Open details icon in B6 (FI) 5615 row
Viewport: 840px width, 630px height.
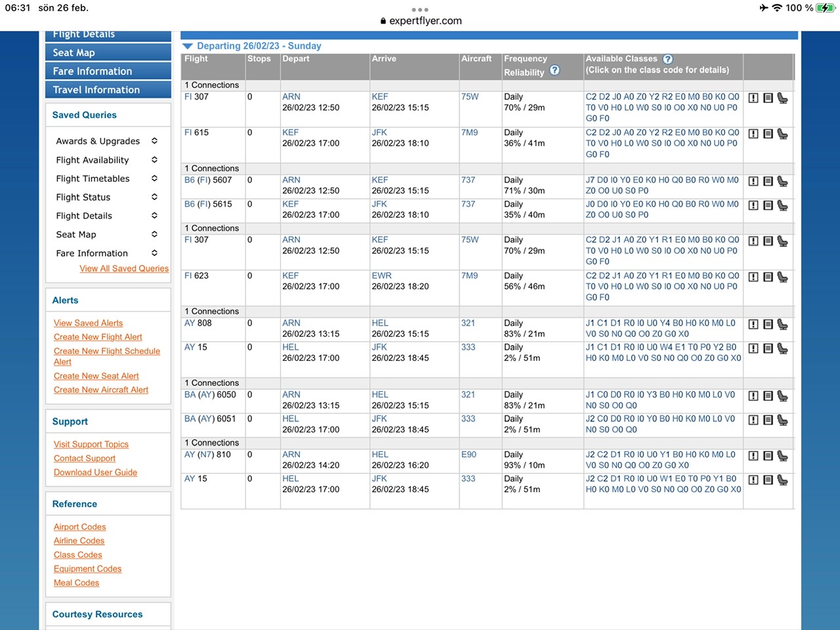coord(768,205)
